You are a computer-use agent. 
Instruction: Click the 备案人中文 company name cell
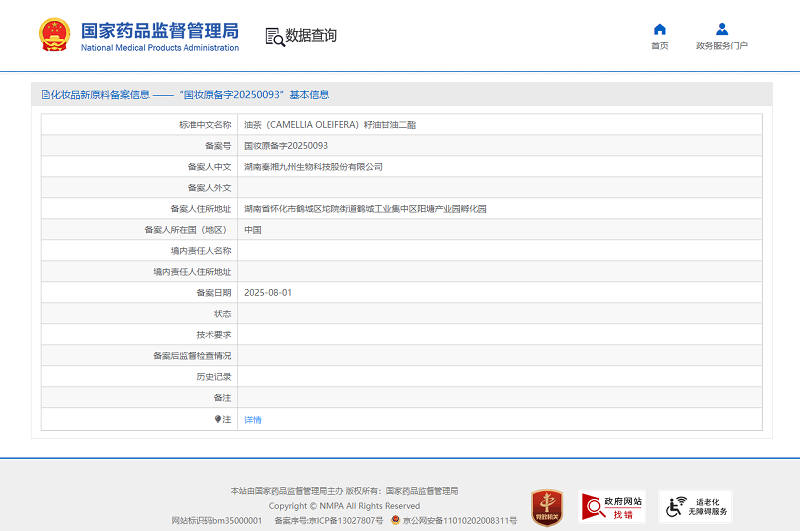(x=313, y=167)
